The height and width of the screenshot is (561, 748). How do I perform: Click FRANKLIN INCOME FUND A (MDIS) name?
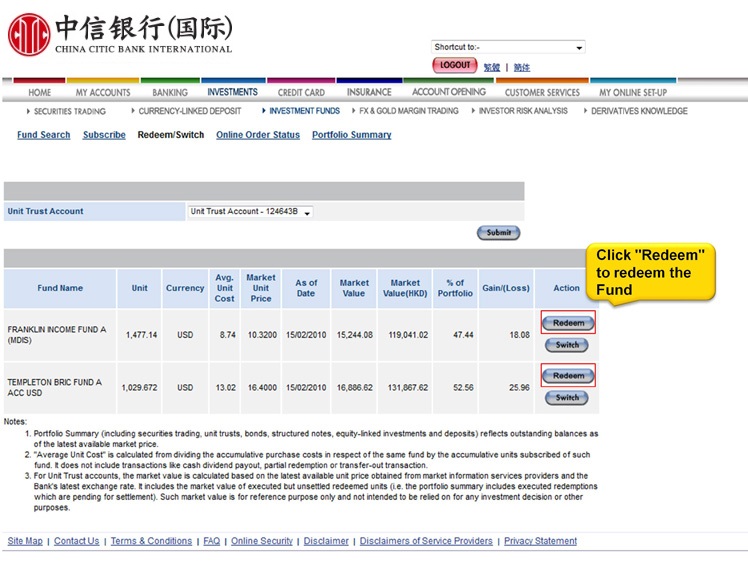point(57,335)
